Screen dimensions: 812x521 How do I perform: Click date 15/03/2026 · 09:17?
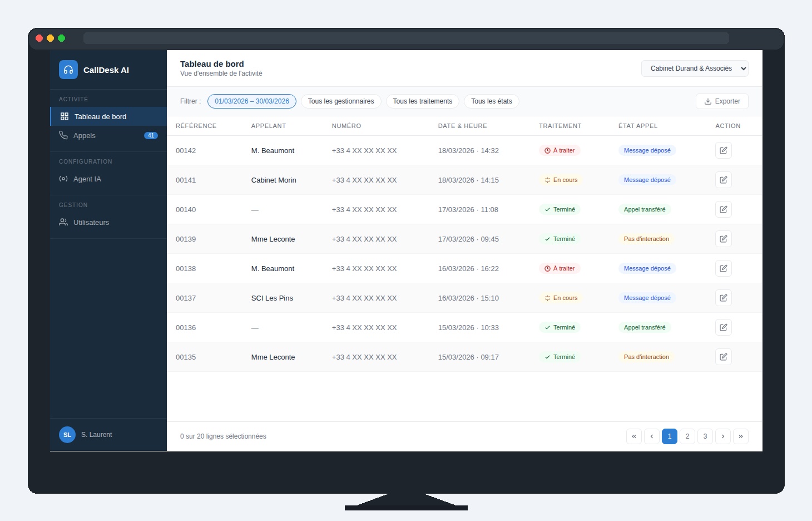(x=468, y=357)
